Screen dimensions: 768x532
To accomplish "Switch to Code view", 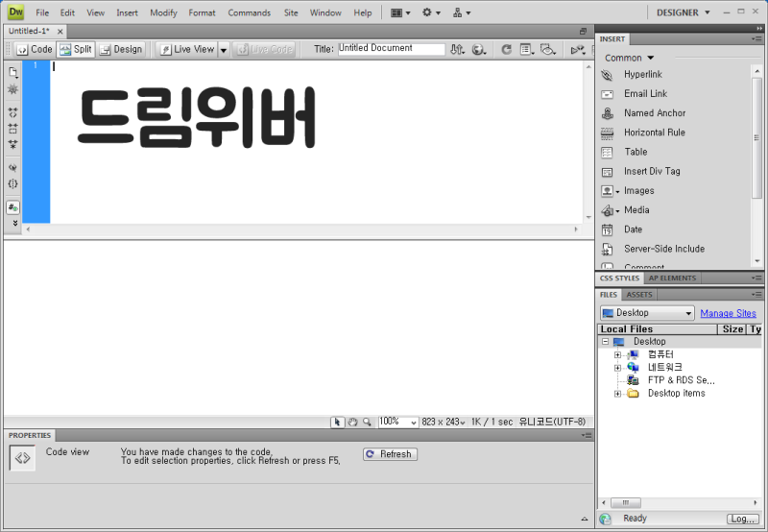I will 35,50.
